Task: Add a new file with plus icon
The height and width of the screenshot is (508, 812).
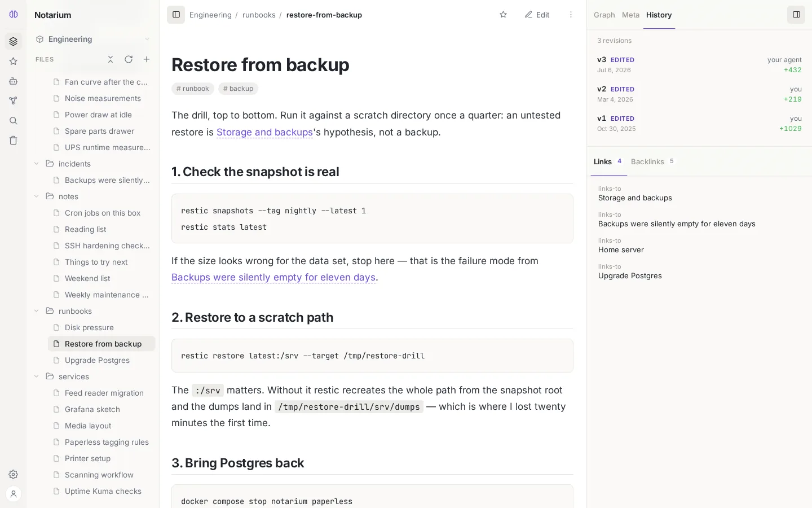Action: click(x=147, y=59)
